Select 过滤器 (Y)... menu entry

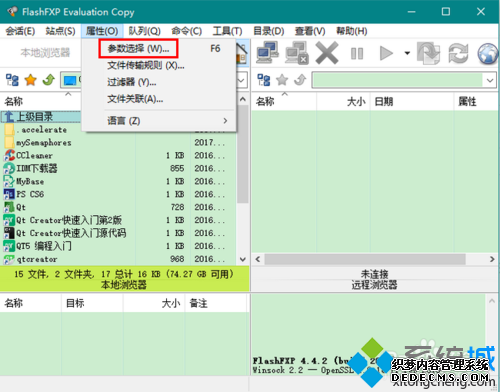(x=159, y=82)
